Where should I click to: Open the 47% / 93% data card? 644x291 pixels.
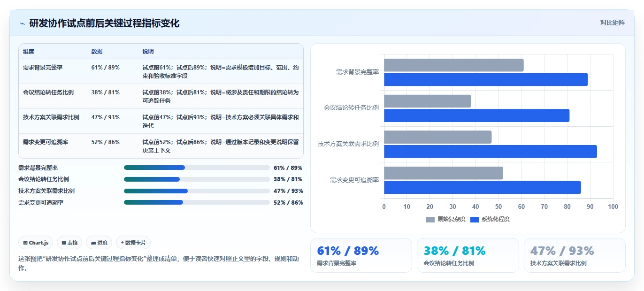tap(575, 255)
